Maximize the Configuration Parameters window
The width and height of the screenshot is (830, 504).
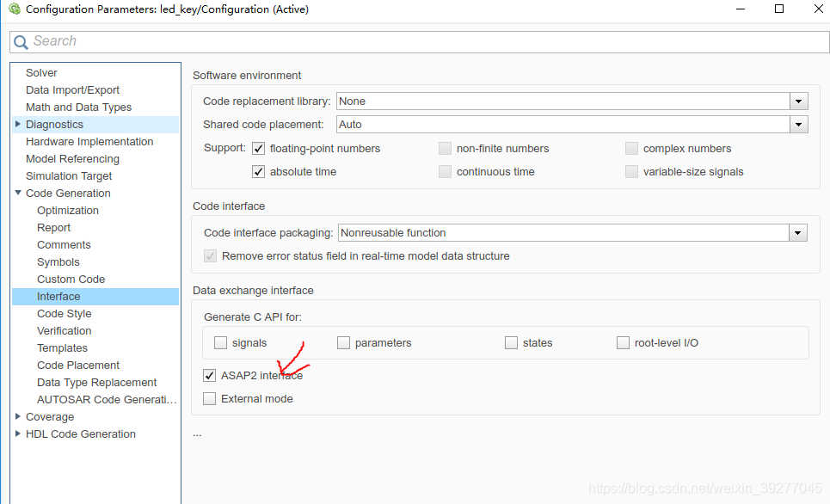(779, 9)
